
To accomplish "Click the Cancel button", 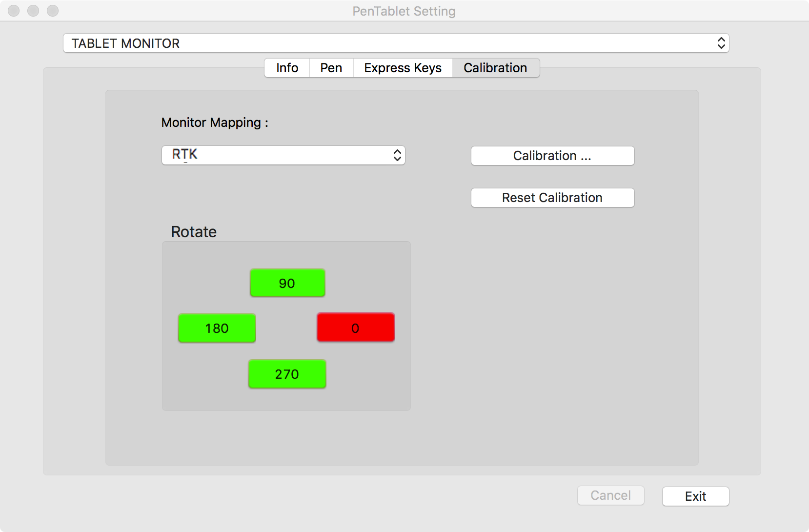I will [610, 495].
